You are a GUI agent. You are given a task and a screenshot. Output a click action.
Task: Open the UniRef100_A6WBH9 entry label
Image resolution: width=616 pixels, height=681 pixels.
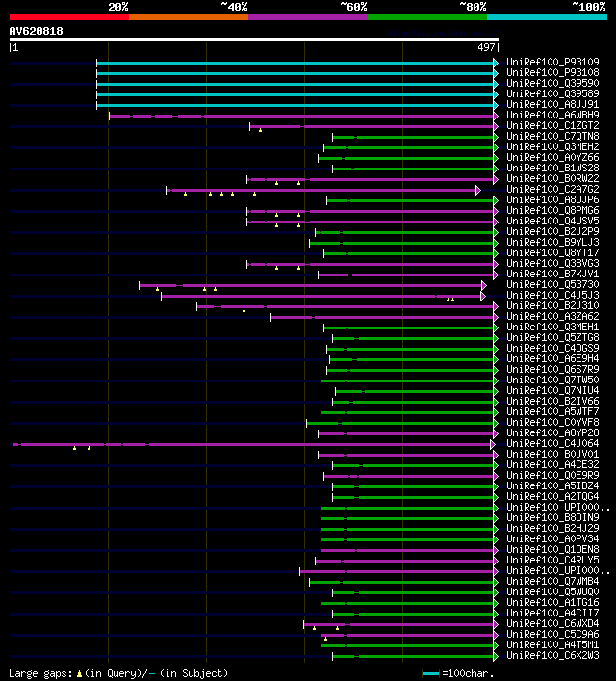(x=552, y=115)
